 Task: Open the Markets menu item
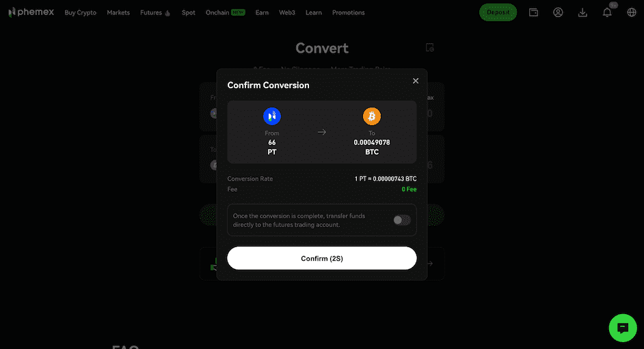coord(118,13)
